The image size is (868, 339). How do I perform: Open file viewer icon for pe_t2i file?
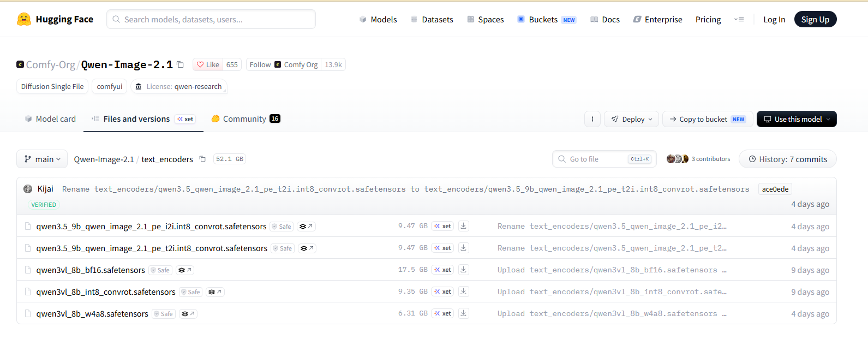click(307, 248)
